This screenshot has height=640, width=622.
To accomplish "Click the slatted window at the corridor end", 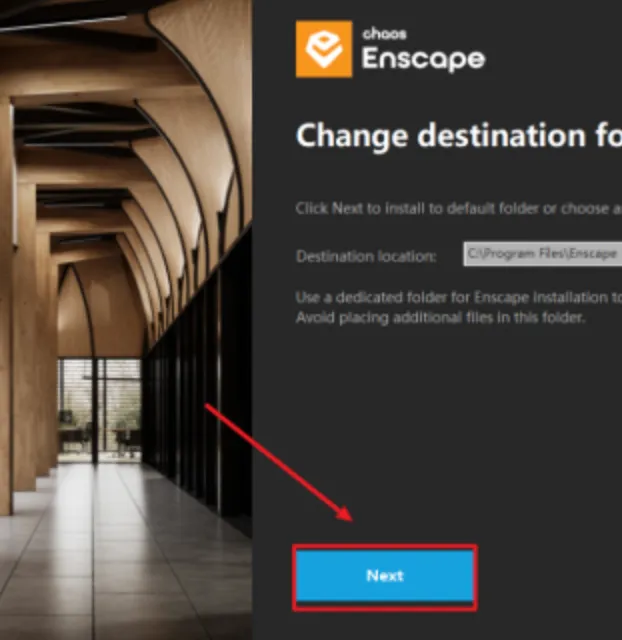I will pyautogui.click(x=99, y=410).
